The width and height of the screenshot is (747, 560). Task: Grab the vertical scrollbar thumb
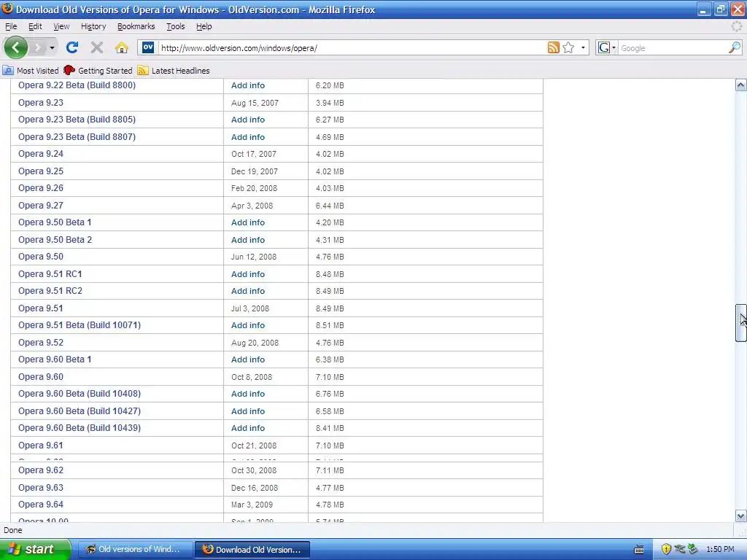tap(740, 323)
